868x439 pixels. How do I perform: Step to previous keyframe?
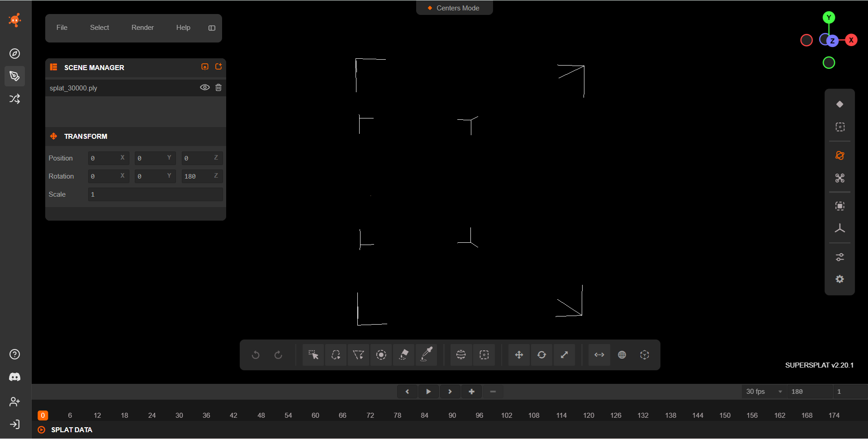click(x=407, y=392)
